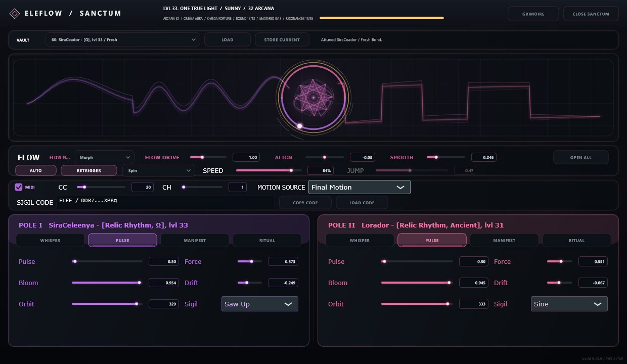This screenshot has width=627, height=364.
Task: Click the Sigil Code text field
Action: tap(166, 202)
